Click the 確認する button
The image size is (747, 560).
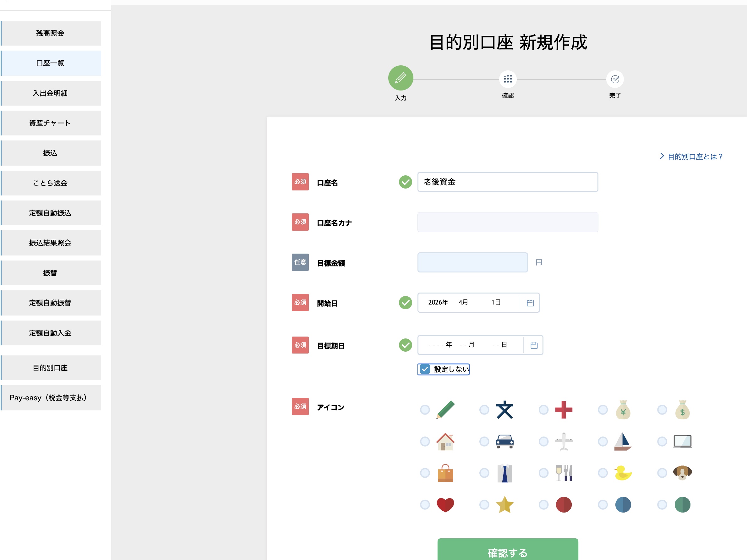tap(507, 551)
